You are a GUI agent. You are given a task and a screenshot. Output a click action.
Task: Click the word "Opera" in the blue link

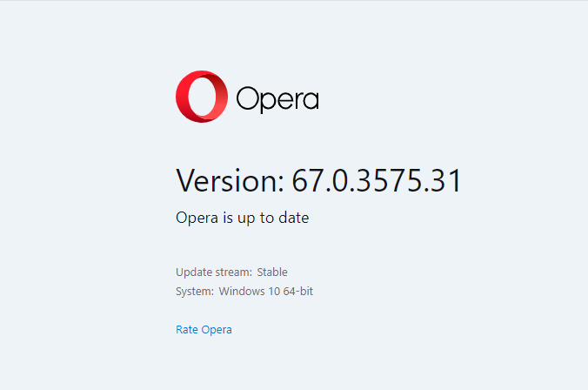(x=217, y=329)
